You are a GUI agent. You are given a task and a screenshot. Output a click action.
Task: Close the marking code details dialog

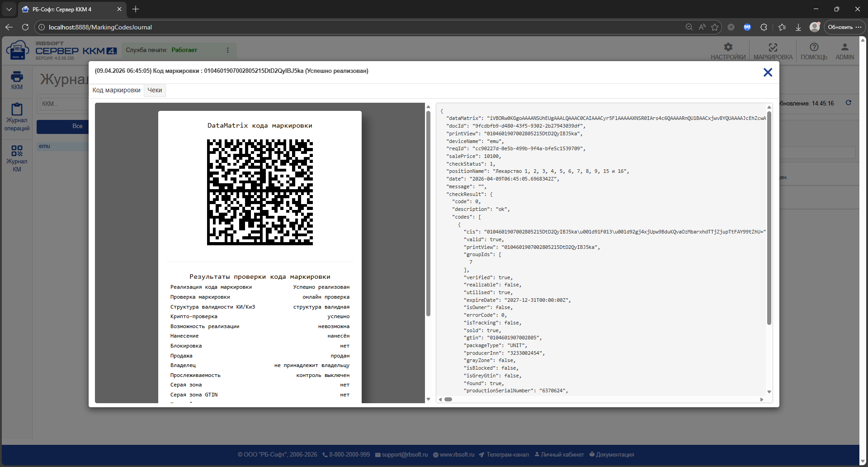768,72
